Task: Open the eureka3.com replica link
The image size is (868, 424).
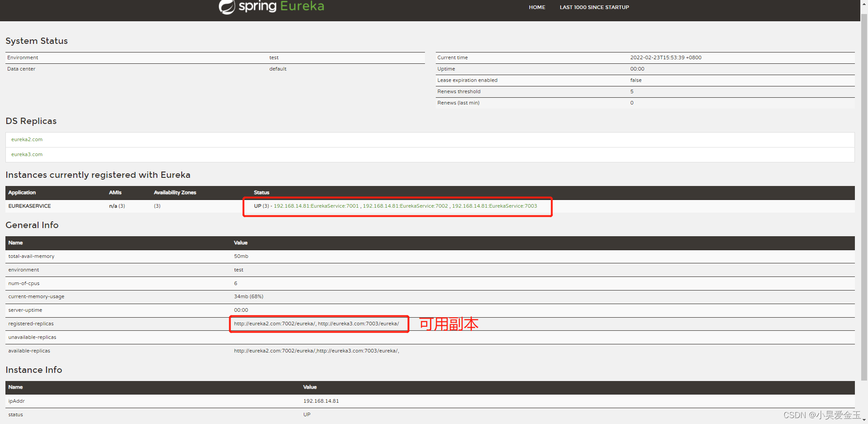Action: pos(27,154)
